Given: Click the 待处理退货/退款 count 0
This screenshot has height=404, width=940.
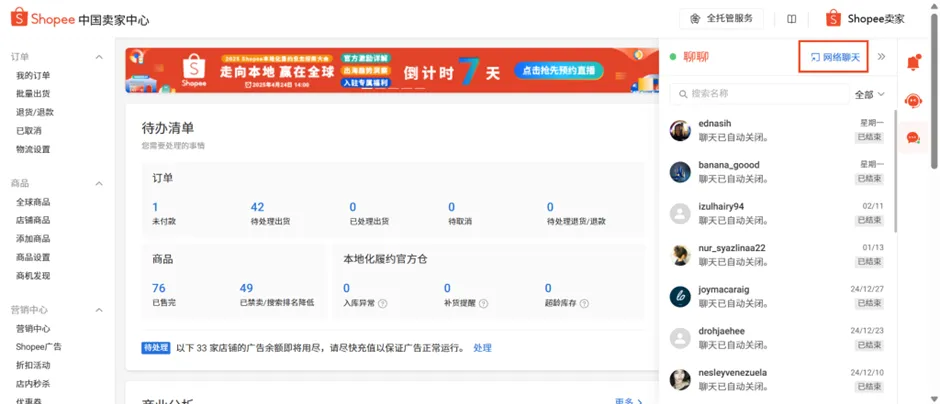Looking at the screenshot, I should 550,207.
